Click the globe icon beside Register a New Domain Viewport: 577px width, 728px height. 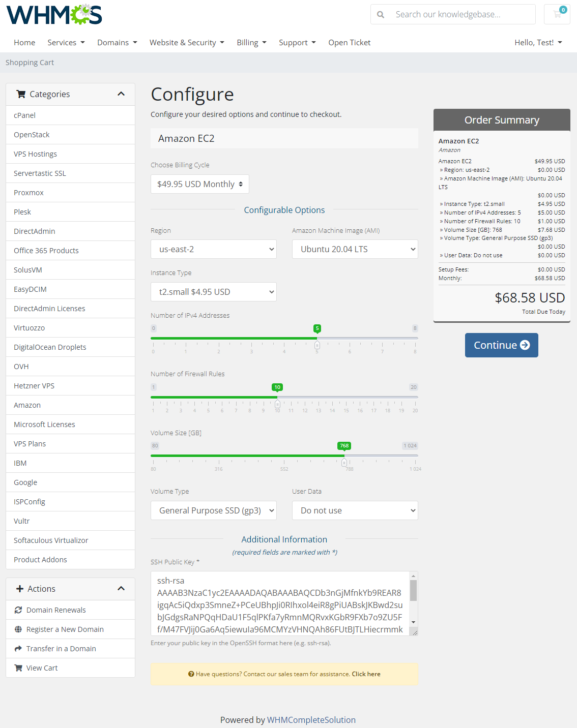click(x=18, y=629)
